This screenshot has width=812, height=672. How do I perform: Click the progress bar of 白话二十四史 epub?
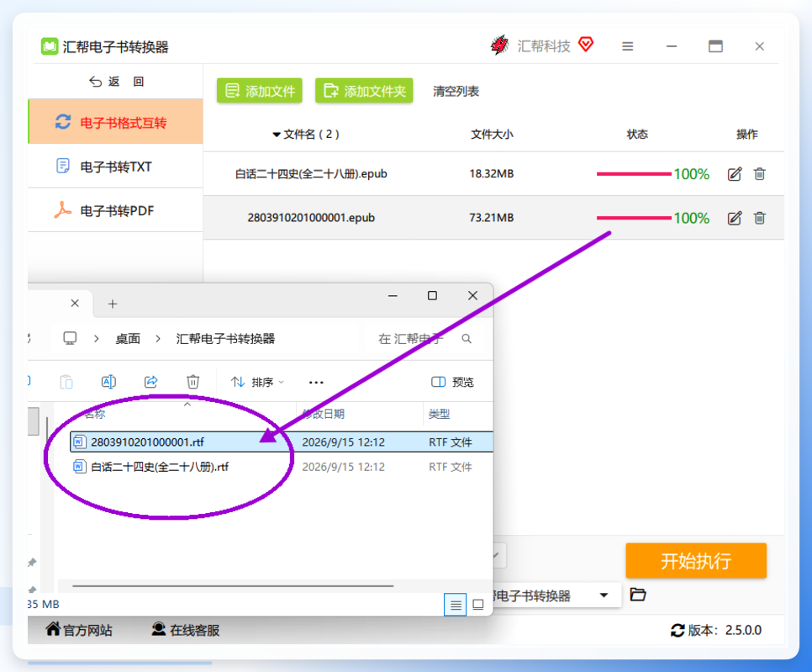(x=634, y=174)
